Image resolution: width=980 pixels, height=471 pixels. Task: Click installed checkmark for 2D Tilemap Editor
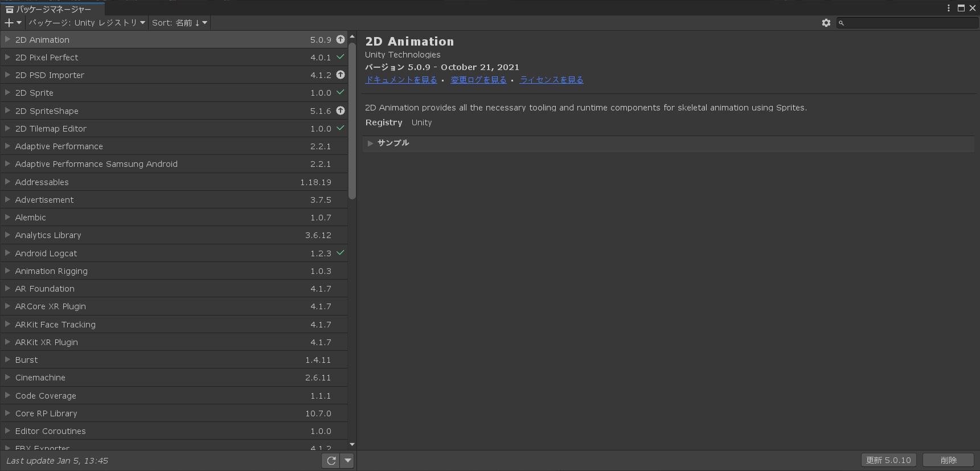click(x=341, y=128)
